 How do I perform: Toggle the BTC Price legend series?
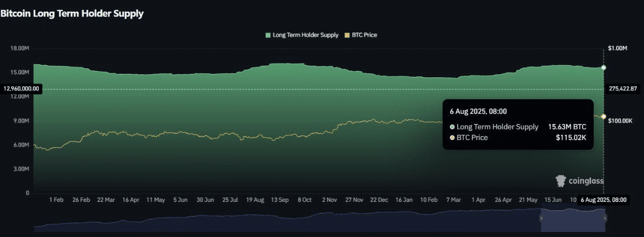point(361,35)
